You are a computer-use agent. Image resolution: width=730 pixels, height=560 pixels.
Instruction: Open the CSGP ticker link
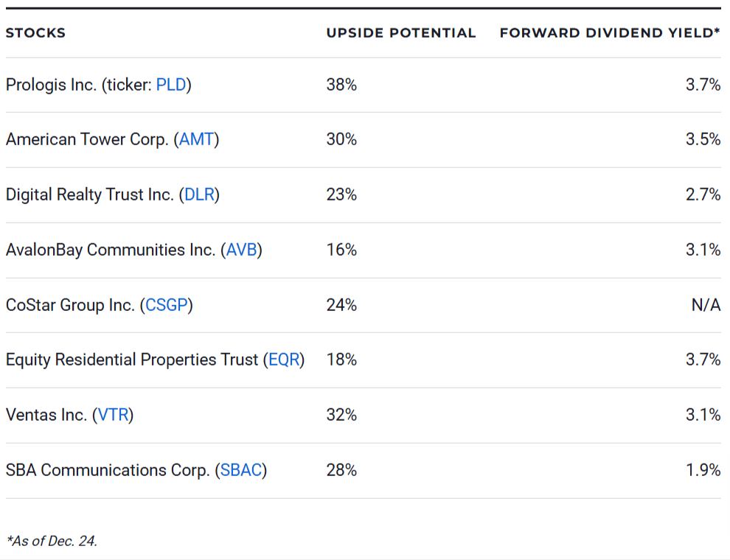[x=166, y=305]
